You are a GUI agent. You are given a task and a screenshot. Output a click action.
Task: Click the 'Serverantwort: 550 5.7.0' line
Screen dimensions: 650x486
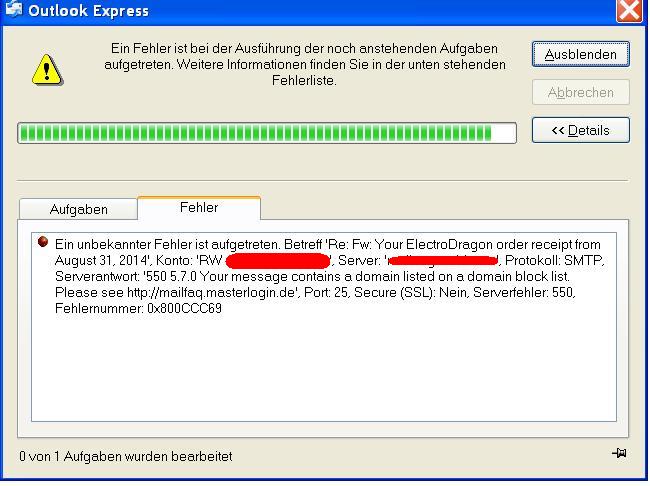pos(313,277)
